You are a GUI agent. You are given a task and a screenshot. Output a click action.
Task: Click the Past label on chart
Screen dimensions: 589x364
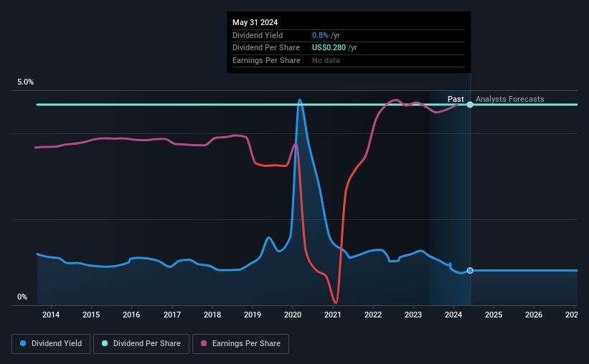[x=456, y=99]
